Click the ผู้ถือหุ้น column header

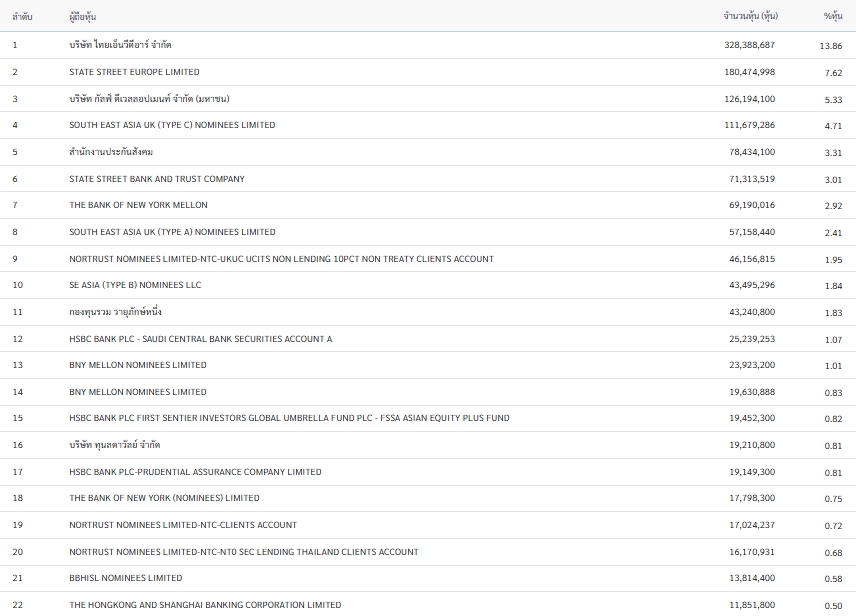click(x=82, y=17)
